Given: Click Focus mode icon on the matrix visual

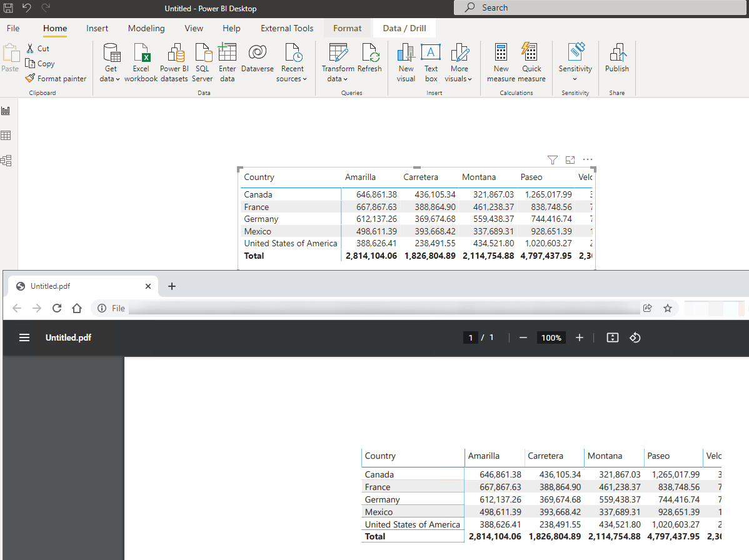Looking at the screenshot, I should pyautogui.click(x=570, y=160).
